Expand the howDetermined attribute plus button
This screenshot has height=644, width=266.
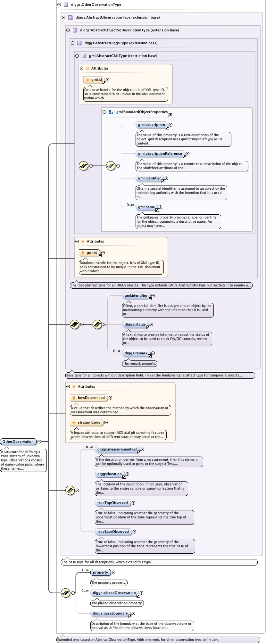(x=110, y=398)
